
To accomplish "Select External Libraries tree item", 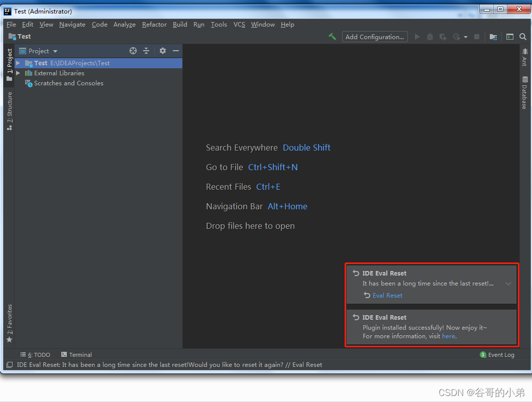I will coord(59,73).
